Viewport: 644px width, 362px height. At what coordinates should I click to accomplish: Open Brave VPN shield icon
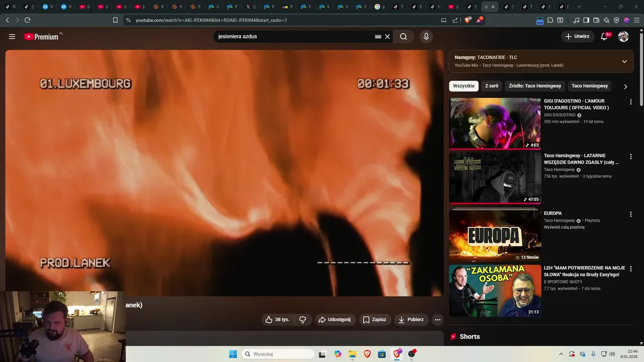[x=616, y=20]
